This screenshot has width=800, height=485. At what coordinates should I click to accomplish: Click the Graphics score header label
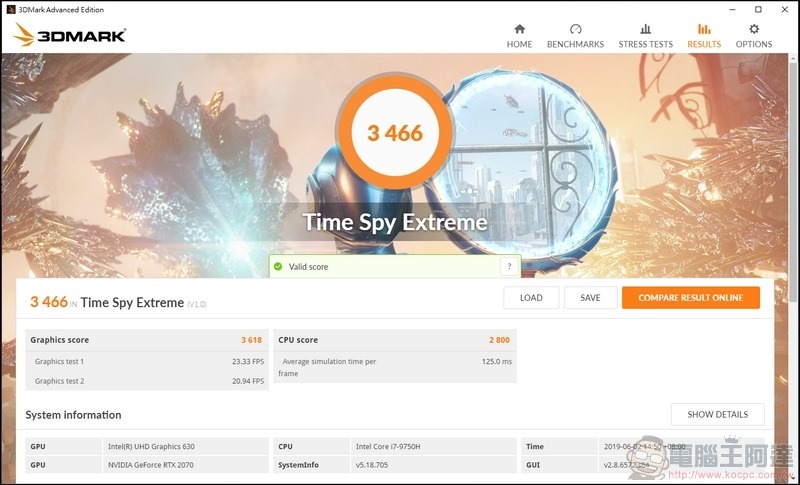[x=60, y=340]
